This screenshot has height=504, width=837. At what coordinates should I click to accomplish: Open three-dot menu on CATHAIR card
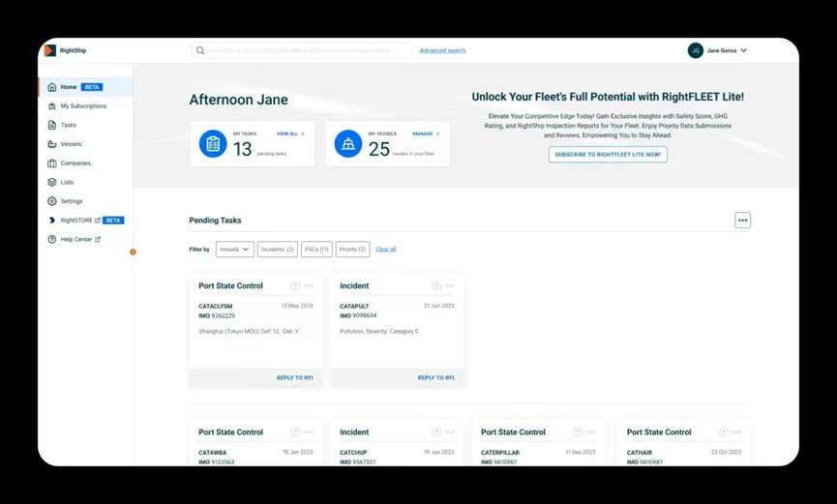pos(736,431)
